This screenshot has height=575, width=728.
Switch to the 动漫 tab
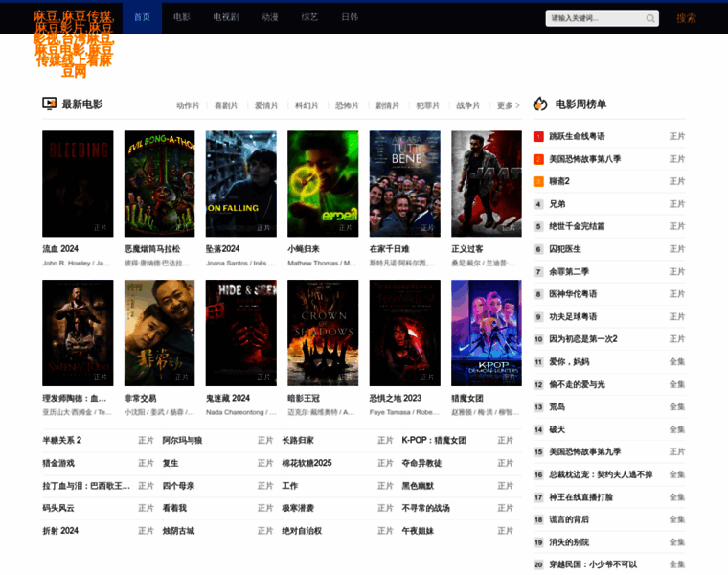click(270, 17)
